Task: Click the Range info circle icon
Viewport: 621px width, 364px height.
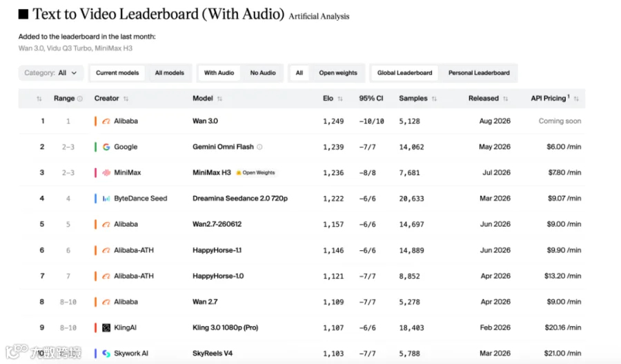Action: tap(80, 99)
